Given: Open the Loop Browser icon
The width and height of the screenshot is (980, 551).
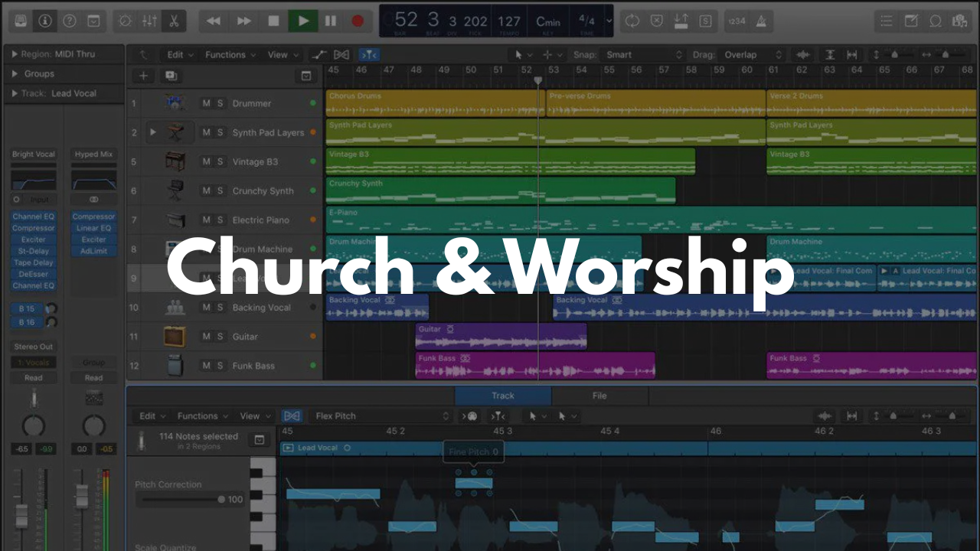Looking at the screenshot, I should click(935, 21).
